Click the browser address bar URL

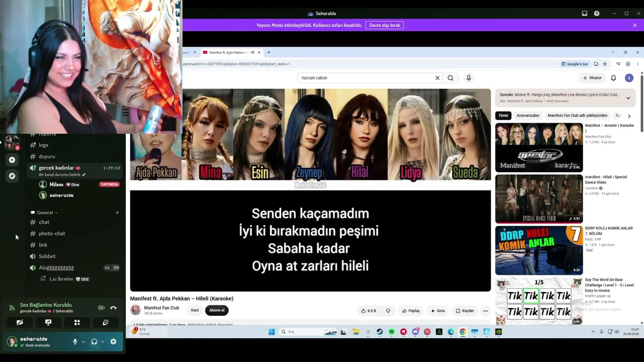[x=236, y=64]
